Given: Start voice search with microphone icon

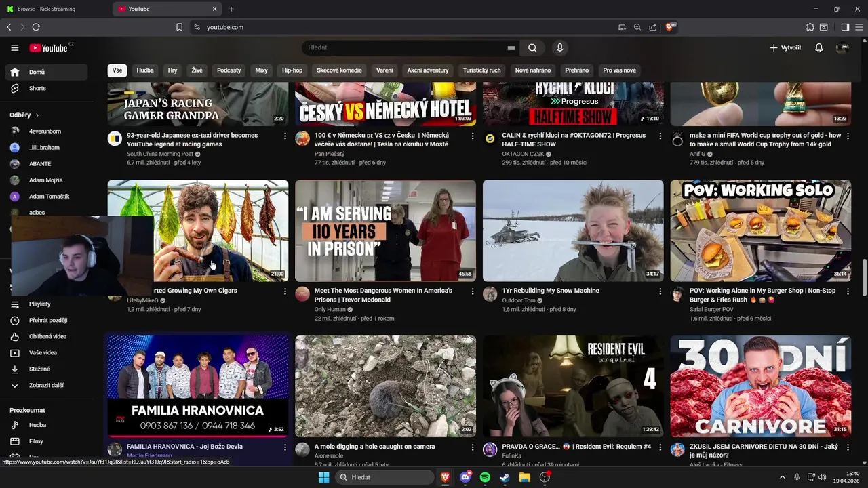Looking at the screenshot, I should [559, 48].
